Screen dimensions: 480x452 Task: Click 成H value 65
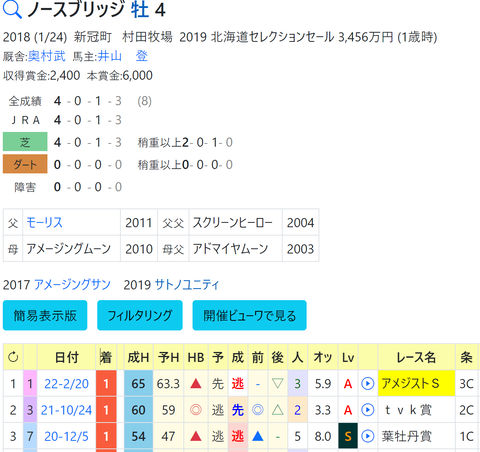click(x=138, y=384)
